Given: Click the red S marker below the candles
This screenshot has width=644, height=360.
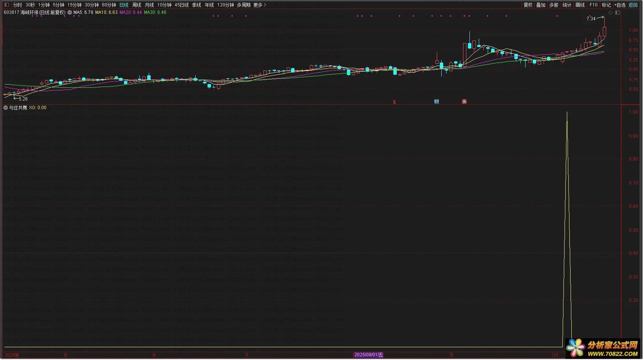Looking at the screenshot, I should (x=394, y=102).
